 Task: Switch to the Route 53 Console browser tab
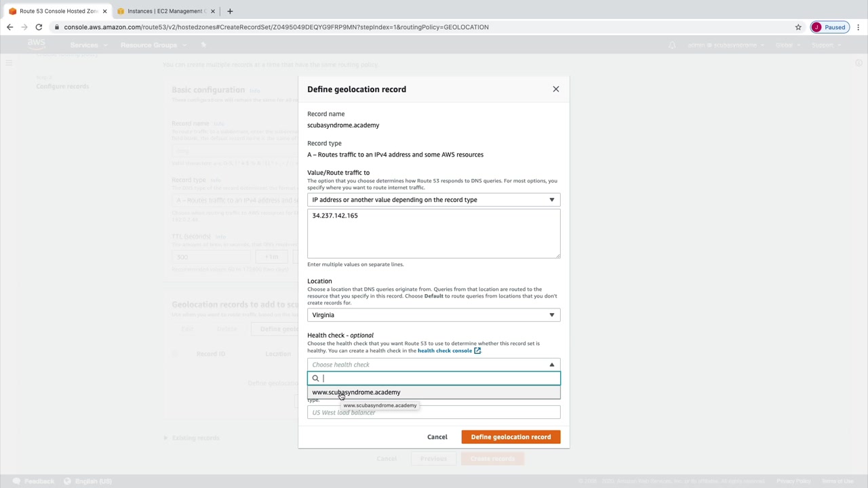(x=58, y=11)
